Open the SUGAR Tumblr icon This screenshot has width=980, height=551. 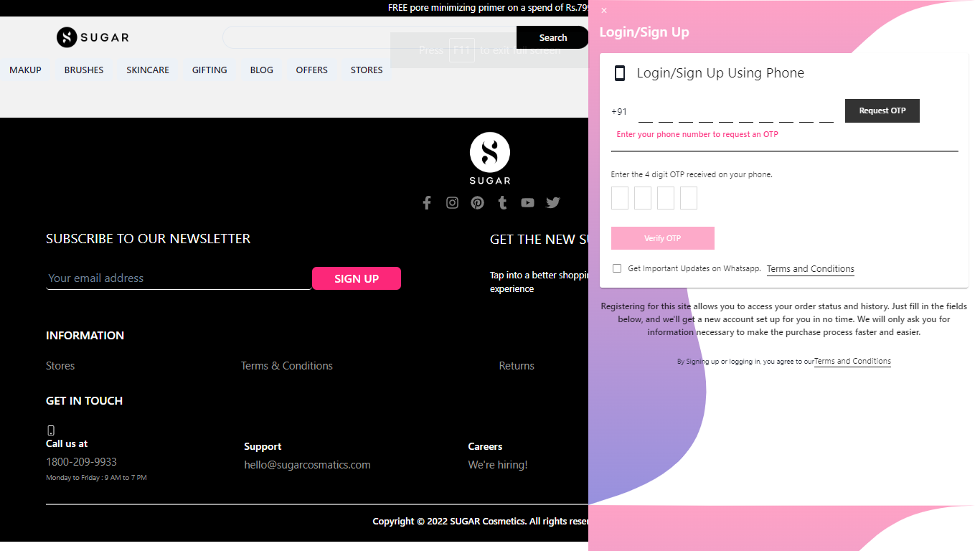coord(502,203)
